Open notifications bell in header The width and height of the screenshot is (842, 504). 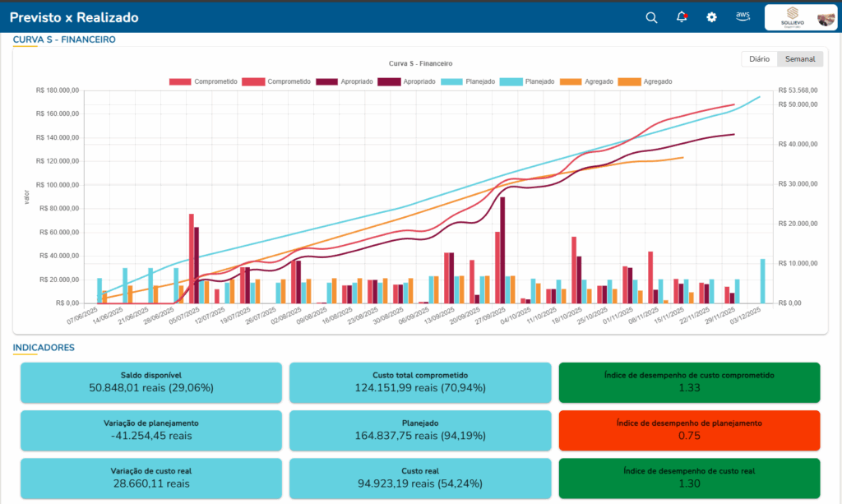(682, 17)
